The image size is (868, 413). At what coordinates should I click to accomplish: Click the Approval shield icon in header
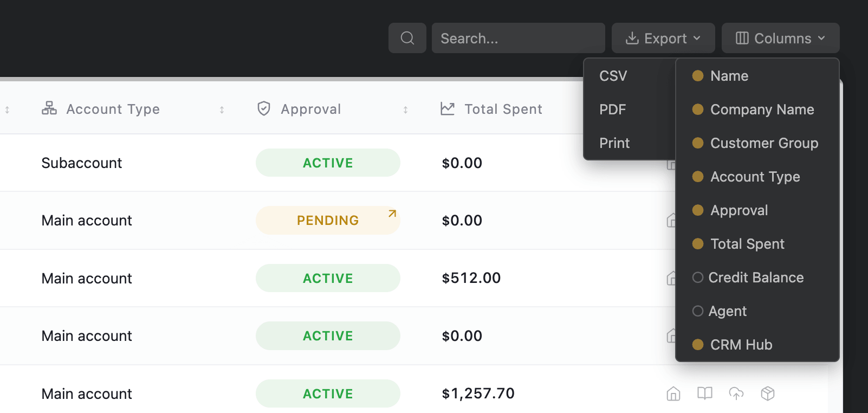click(264, 108)
